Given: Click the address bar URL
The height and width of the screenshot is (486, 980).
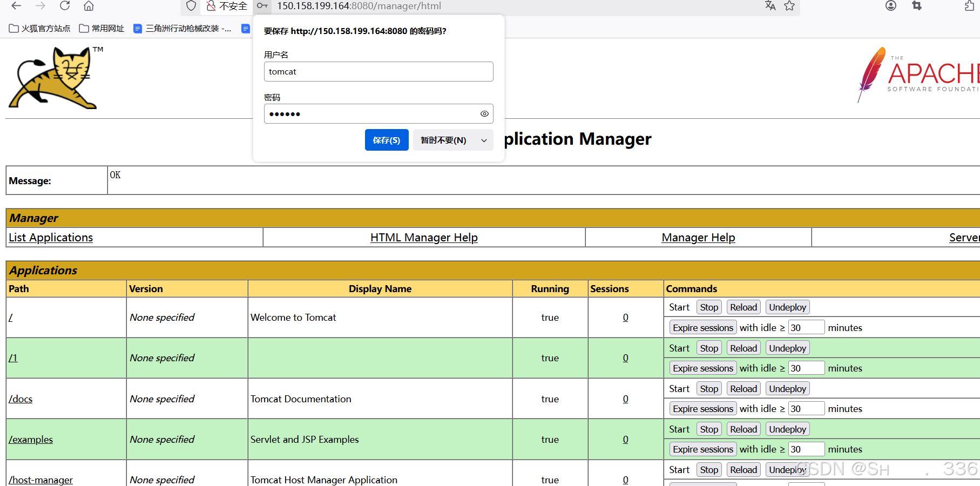Looking at the screenshot, I should coord(359,6).
